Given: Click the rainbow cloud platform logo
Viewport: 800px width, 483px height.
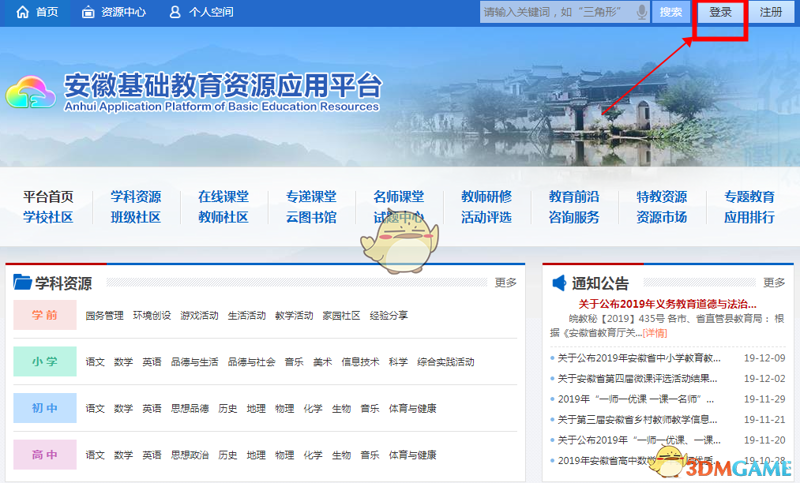Looking at the screenshot, I should pyautogui.click(x=31, y=92).
